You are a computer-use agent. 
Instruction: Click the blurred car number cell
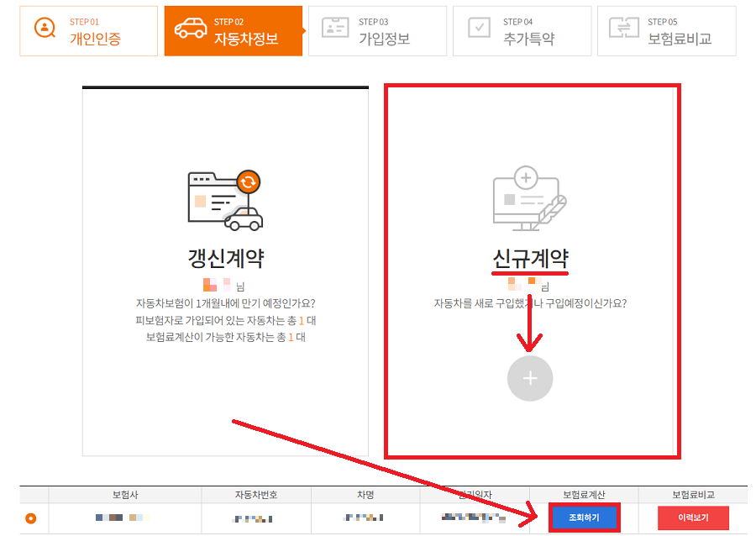(x=252, y=518)
